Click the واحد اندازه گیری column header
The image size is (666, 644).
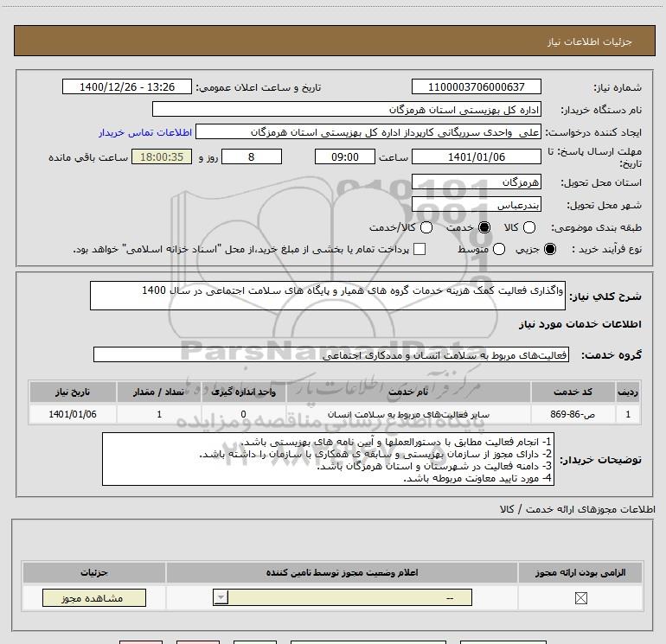(243, 392)
